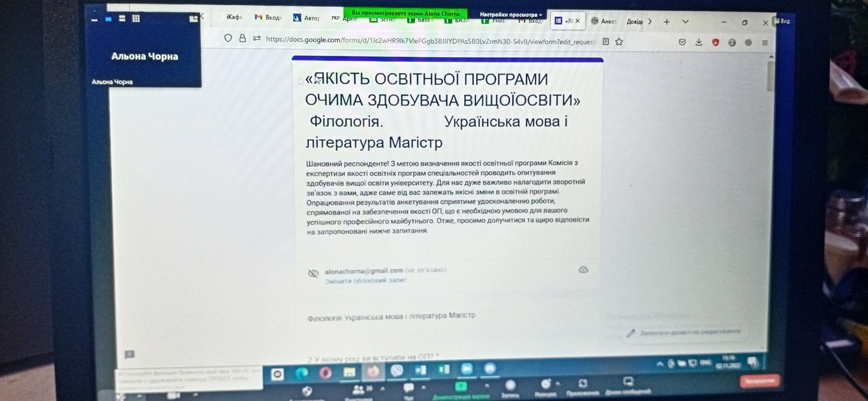Switch Zoom to gallery grid view icon
The width and height of the screenshot is (868, 401).
[136, 18]
